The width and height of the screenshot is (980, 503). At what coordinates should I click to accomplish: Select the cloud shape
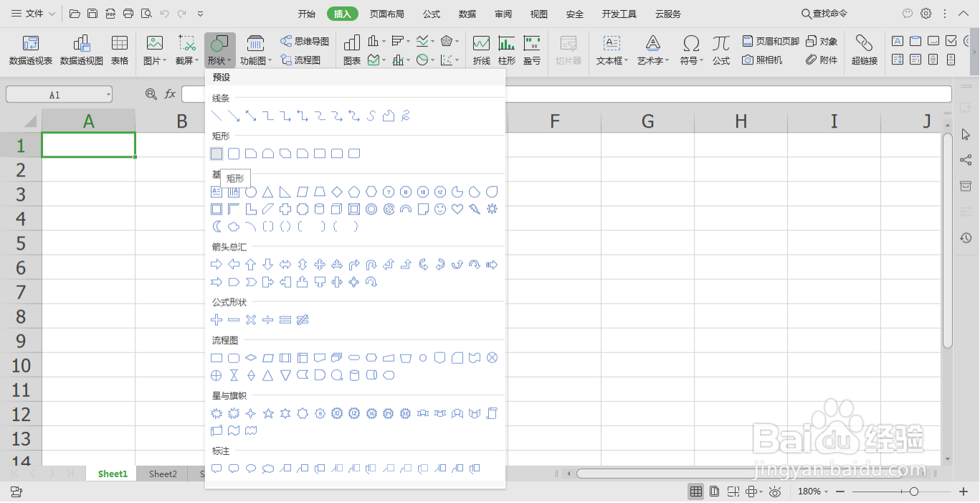coord(234,227)
